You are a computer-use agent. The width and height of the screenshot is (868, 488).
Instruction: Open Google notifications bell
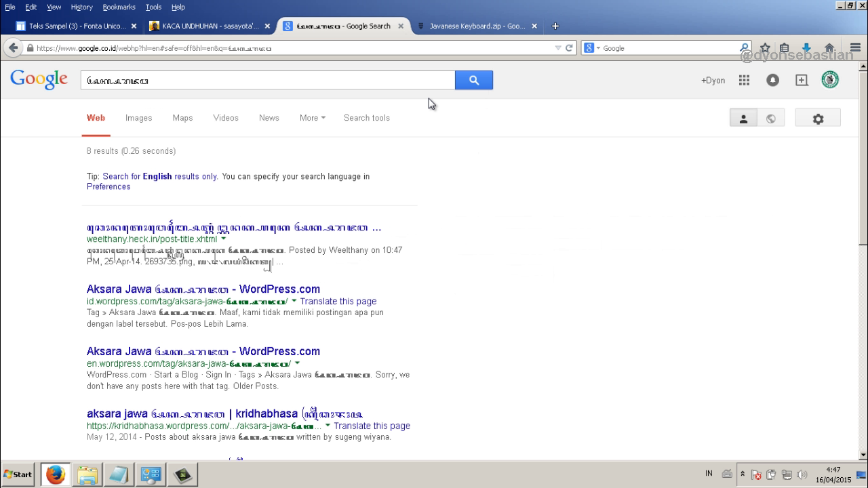[772, 80]
